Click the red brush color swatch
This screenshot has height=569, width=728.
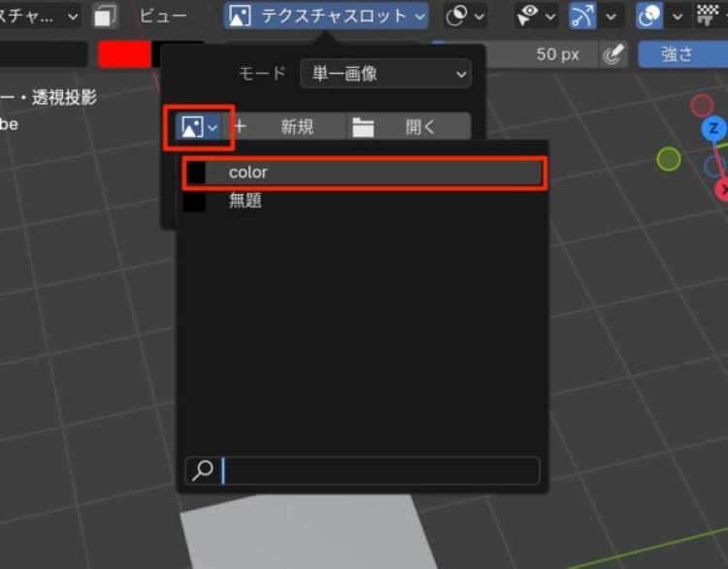tap(124, 54)
